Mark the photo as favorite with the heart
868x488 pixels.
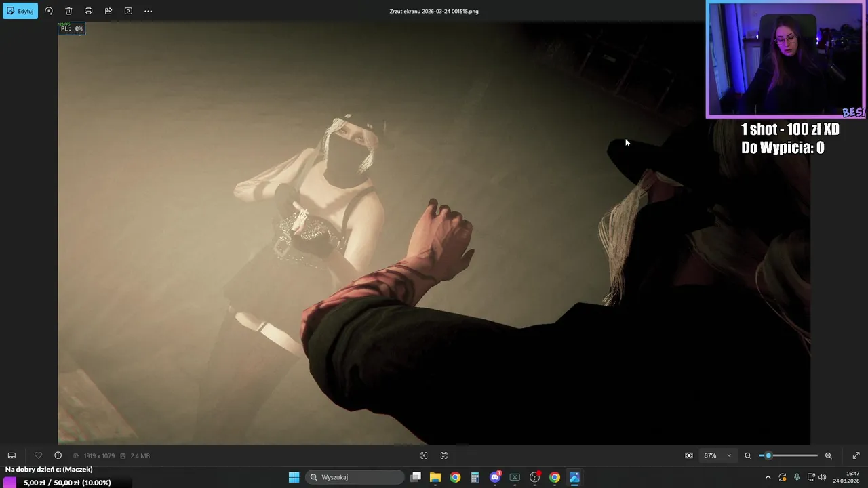(x=38, y=455)
